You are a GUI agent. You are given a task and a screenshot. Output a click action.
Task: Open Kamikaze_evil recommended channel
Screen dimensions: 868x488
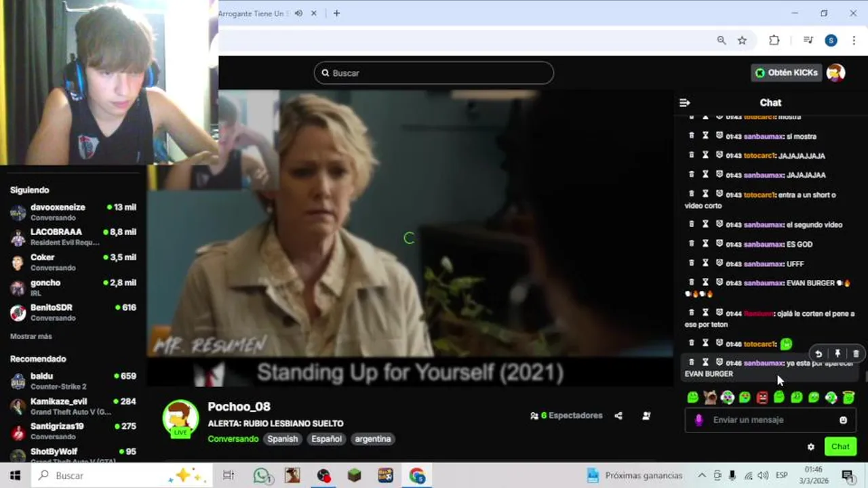tap(73, 406)
